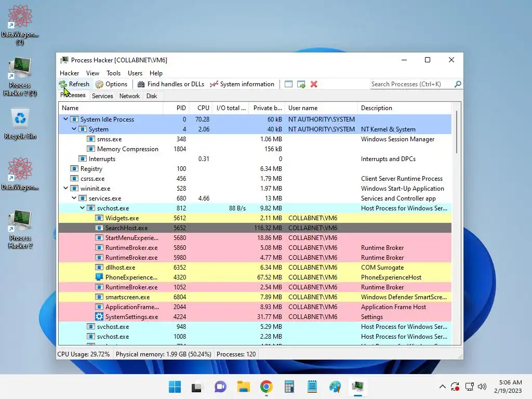Image resolution: width=532 pixels, height=399 pixels.
Task: Open the Help menu
Action: pyautogui.click(x=156, y=73)
